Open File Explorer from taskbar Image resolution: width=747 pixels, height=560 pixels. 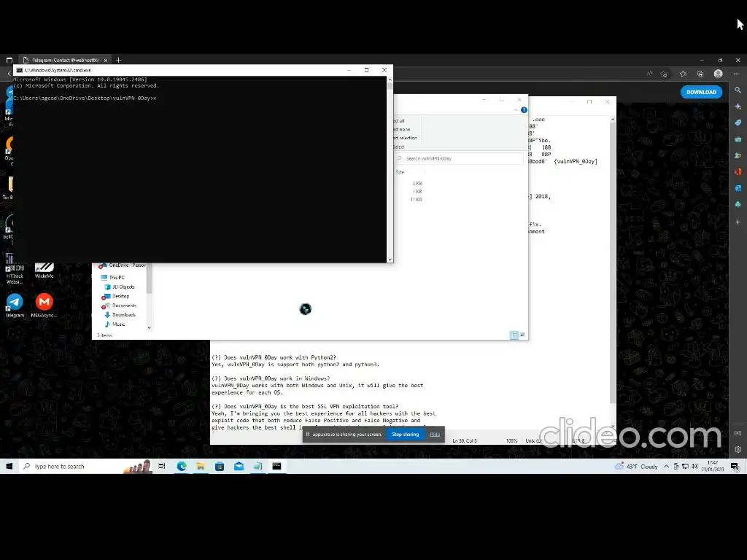[201, 466]
